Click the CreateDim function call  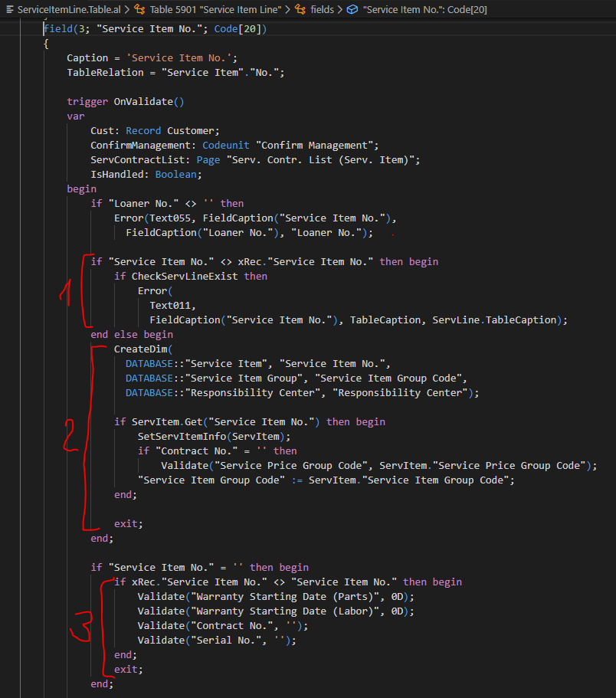139,349
